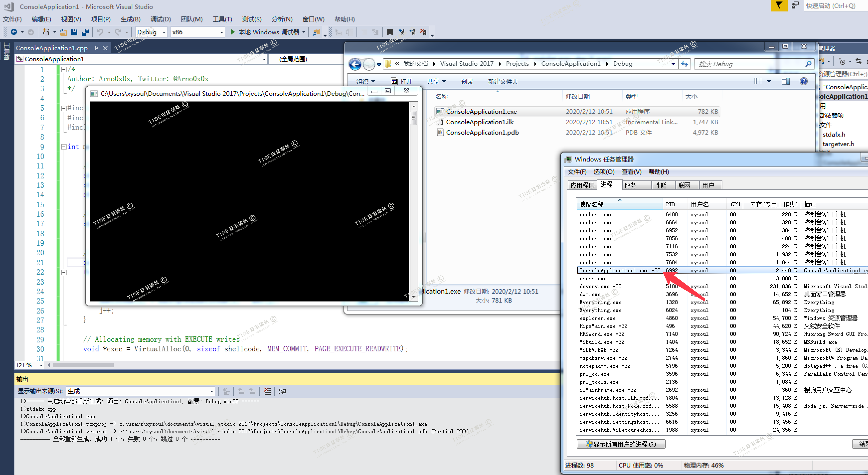868x475 pixels.
Task: Open x86 platform dropdown
Action: 221,32
